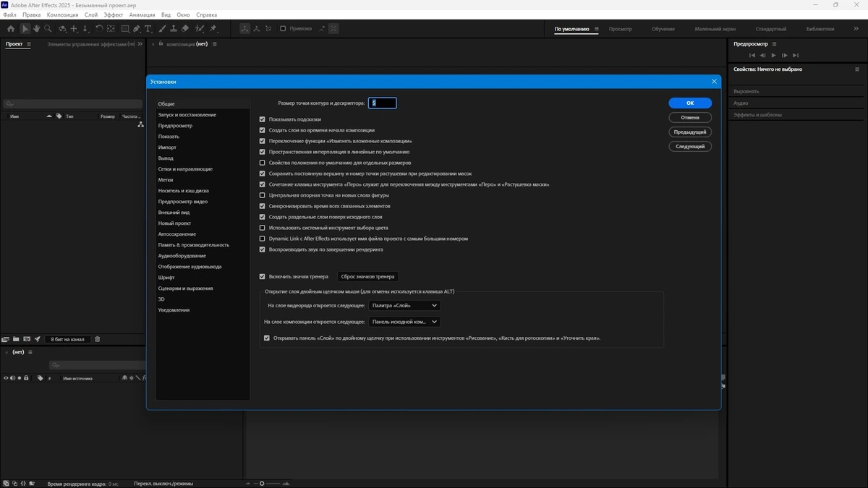
Task: Click the interpret footage icon in Project panel
Action: [x=5, y=339]
